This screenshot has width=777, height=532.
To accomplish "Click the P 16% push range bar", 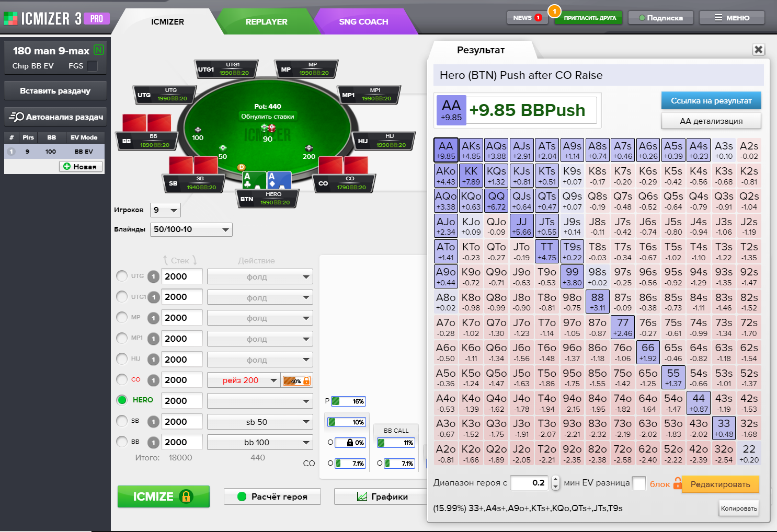I will tap(348, 401).
